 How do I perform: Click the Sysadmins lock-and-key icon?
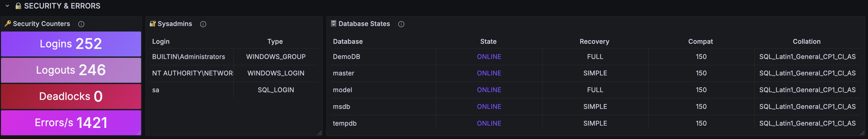(153, 24)
